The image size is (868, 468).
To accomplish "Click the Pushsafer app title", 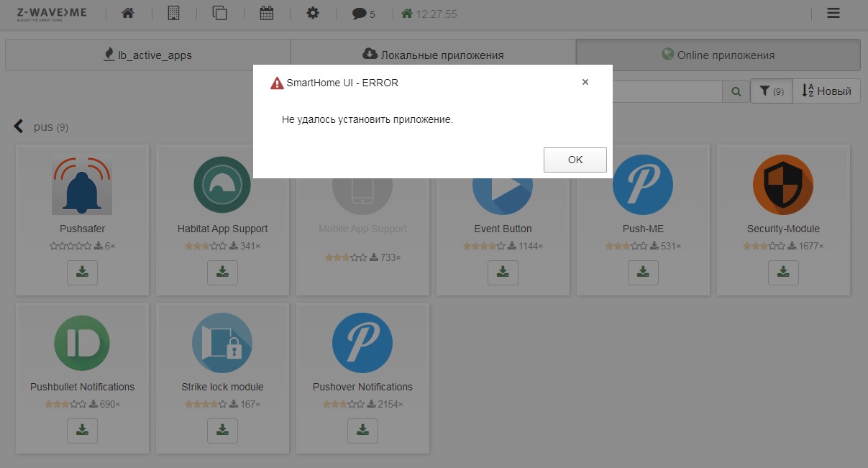I will pyautogui.click(x=82, y=229).
